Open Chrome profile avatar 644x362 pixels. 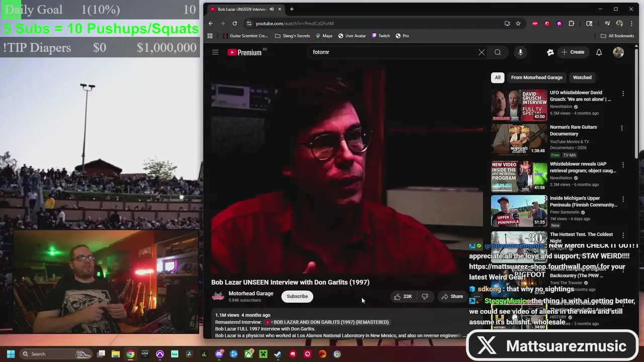click(619, 23)
